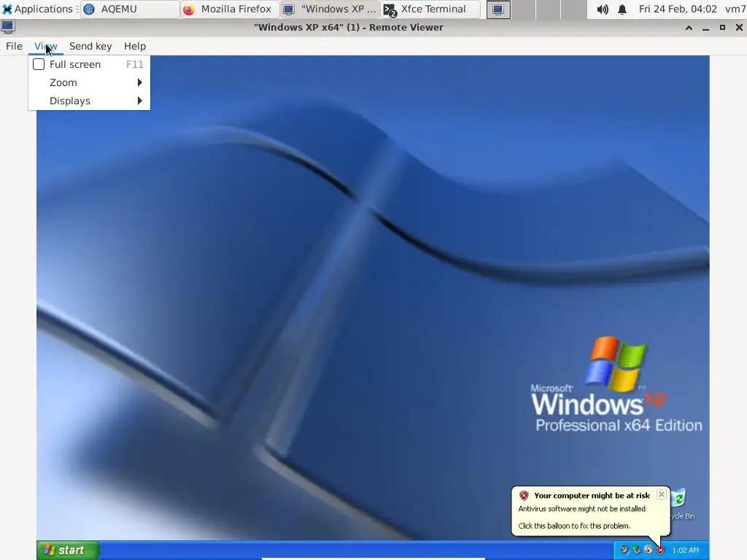
Task: Switch to the Windows XP viewer taskbar button
Action: click(x=330, y=9)
